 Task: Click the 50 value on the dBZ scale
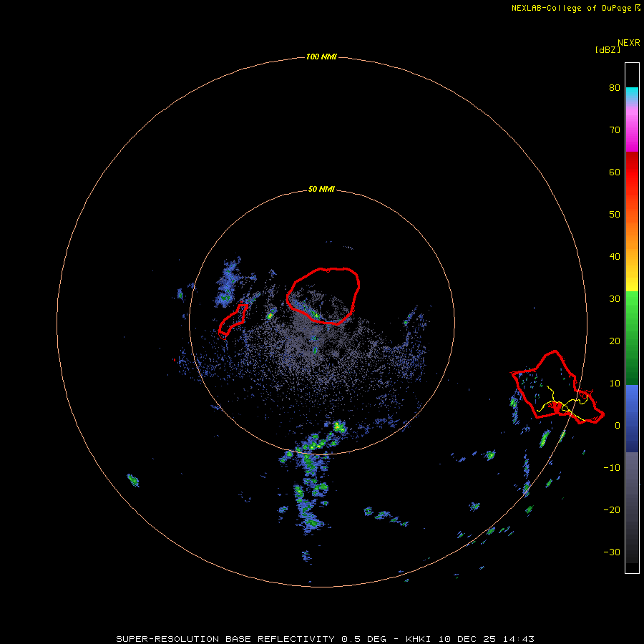(615, 215)
